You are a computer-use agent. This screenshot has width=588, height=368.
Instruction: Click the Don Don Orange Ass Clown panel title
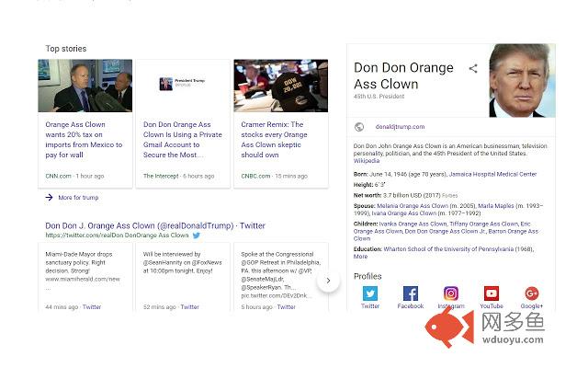click(403, 75)
